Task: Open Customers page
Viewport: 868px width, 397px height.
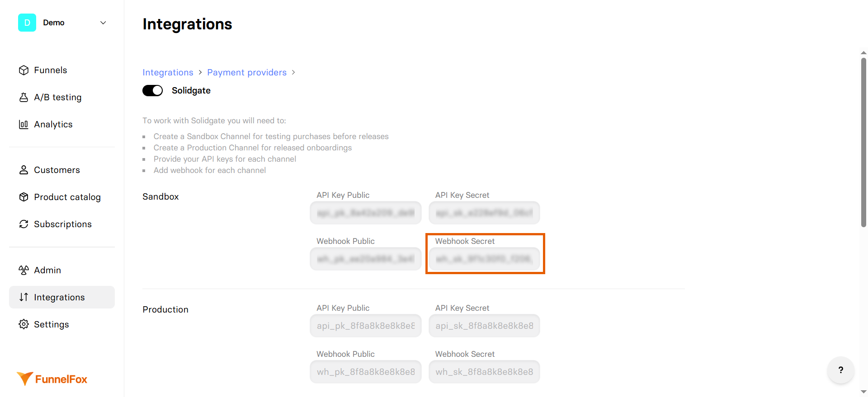Action: (62, 170)
